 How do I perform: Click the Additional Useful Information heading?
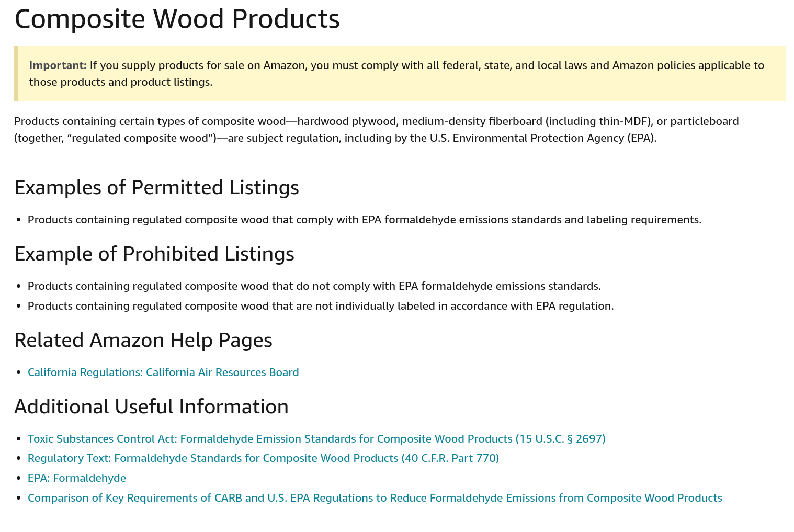point(152,406)
